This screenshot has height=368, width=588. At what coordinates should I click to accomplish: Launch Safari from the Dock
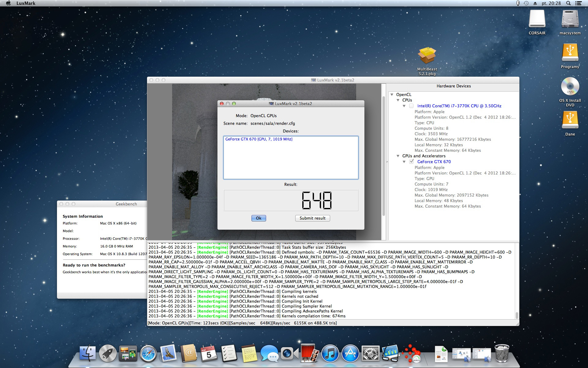[x=148, y=354]
